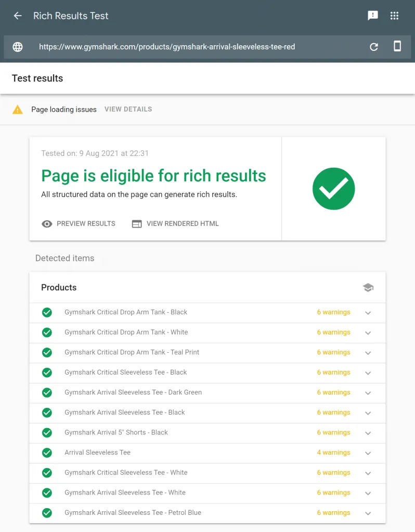Click the reload icon to retest the page

(373, 46)
